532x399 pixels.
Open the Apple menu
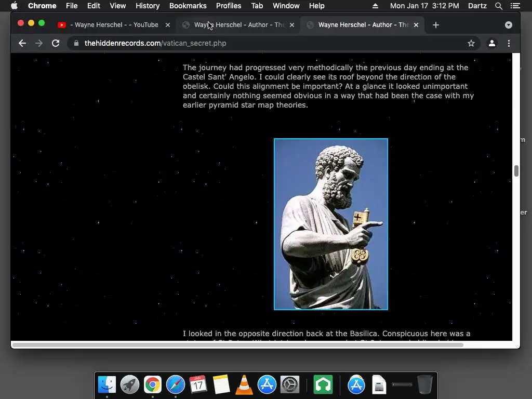[14, 6]
